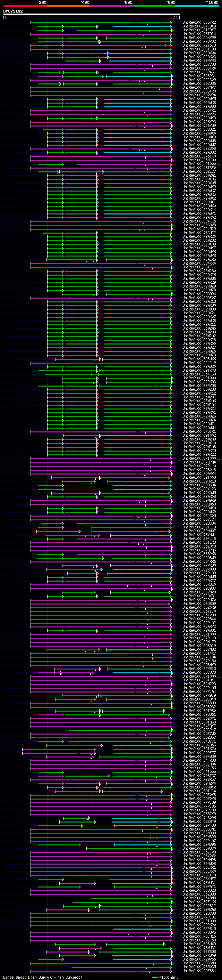Image resolution: width=222 pixels, height=980 pixels.
Task: Open hit UniRef100_Q06YR2
Action: [199, 23]
